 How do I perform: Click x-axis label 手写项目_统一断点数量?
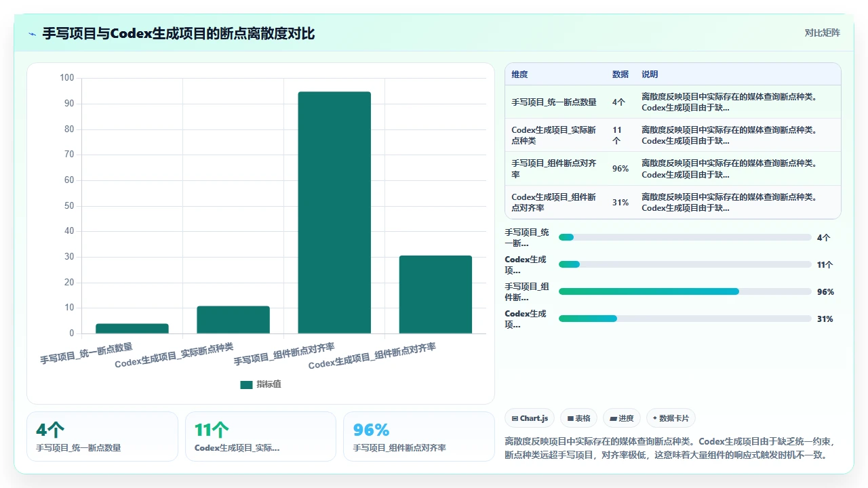86,354
